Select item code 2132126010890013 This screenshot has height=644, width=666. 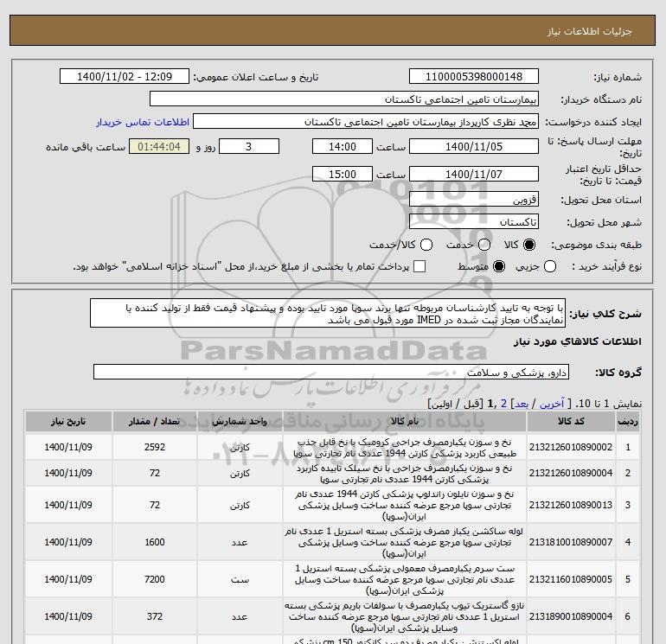pyautogui.click(x=571, y=505)
